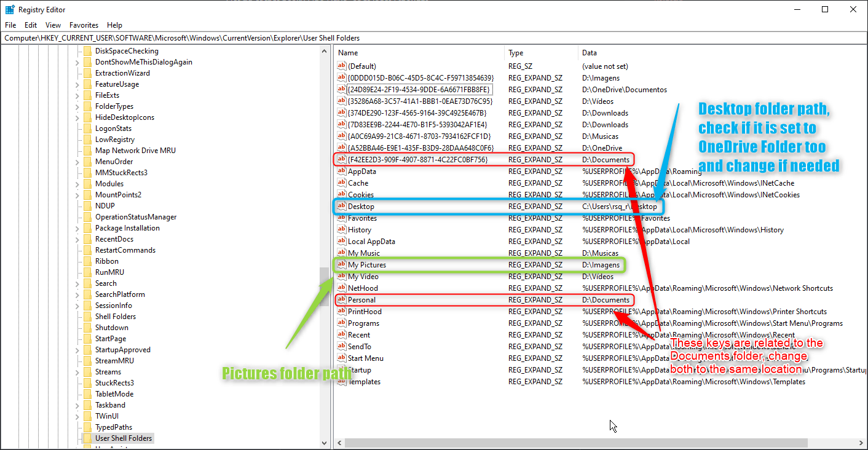Open the Help menu
This screenshot has height=450, width=868.
114,25
